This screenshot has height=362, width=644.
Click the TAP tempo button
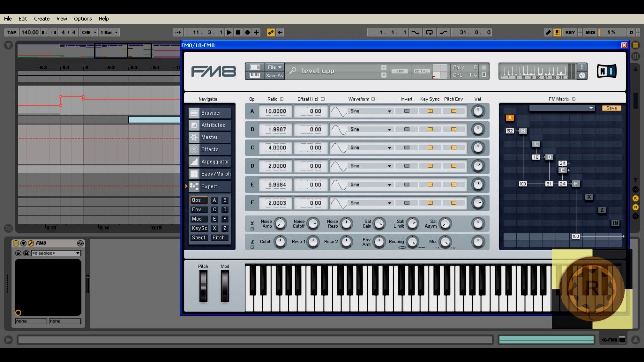[12, 32]
